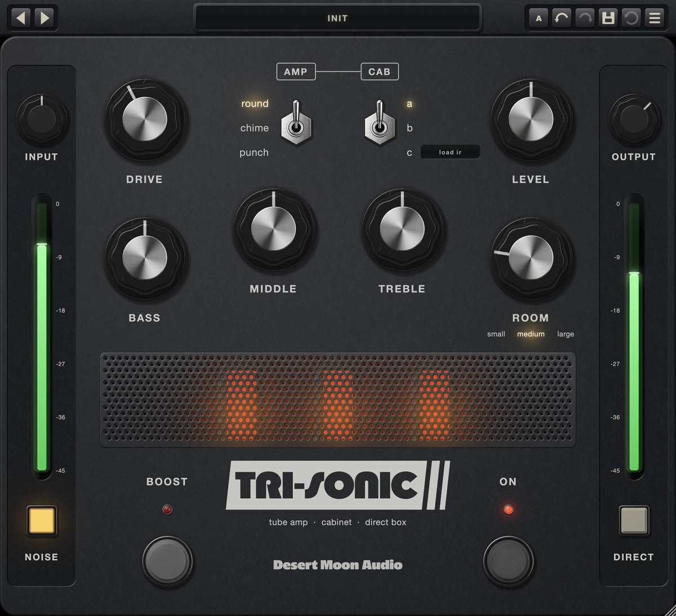This screenshot has width=676, height=616.
Task: Click the load ir button
Action: 450,152
